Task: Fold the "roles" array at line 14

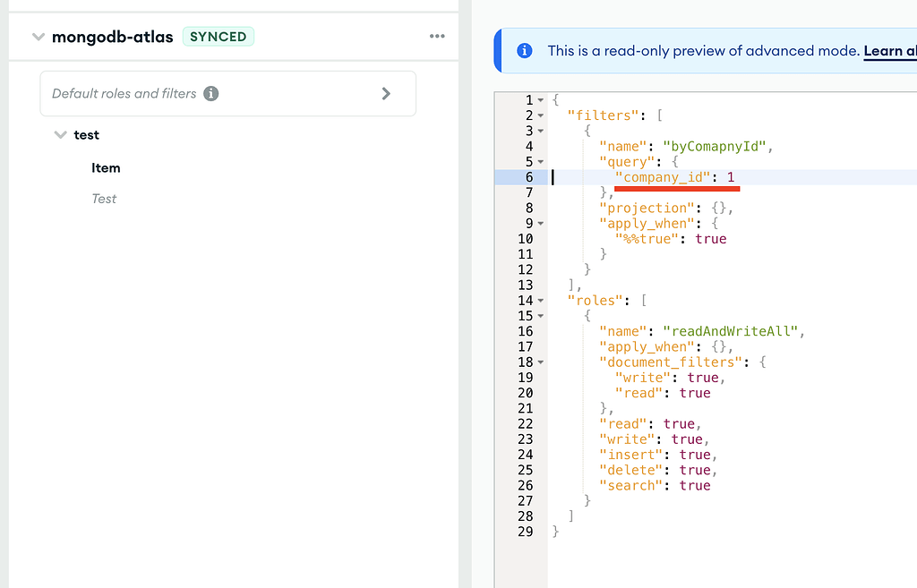Action: 540,301
